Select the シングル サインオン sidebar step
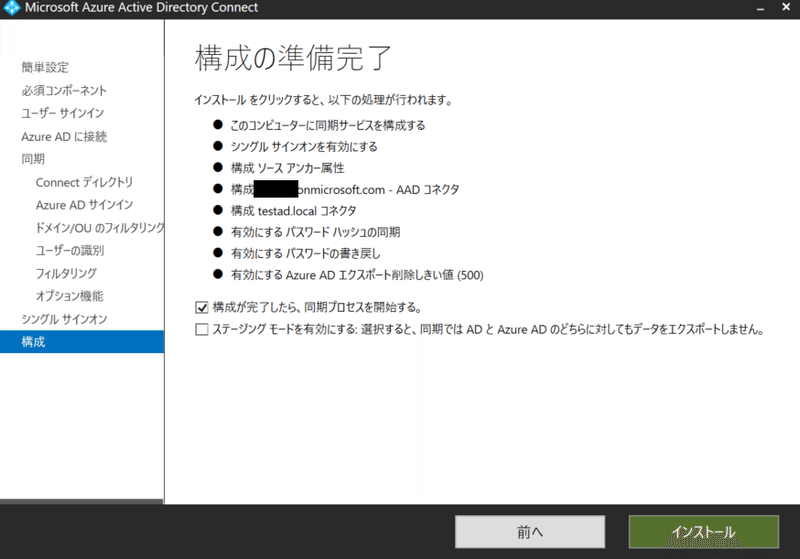800x559 pixels. 64,319
